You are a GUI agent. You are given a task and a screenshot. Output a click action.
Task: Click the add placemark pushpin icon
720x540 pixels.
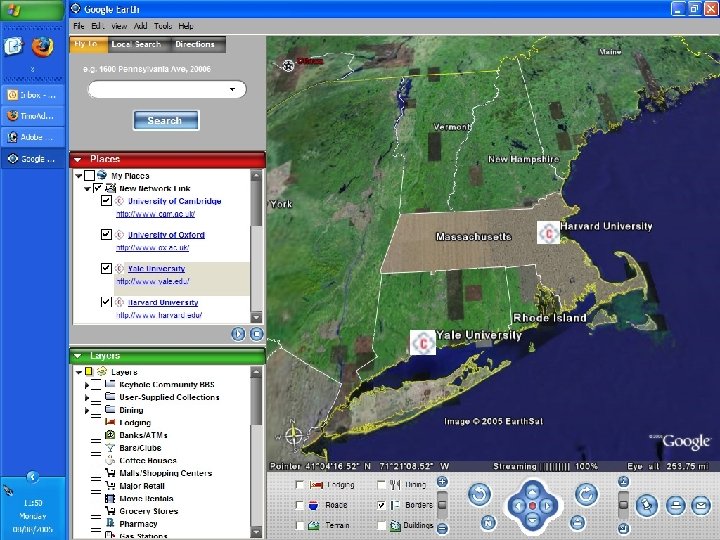[x=647, y=506]
